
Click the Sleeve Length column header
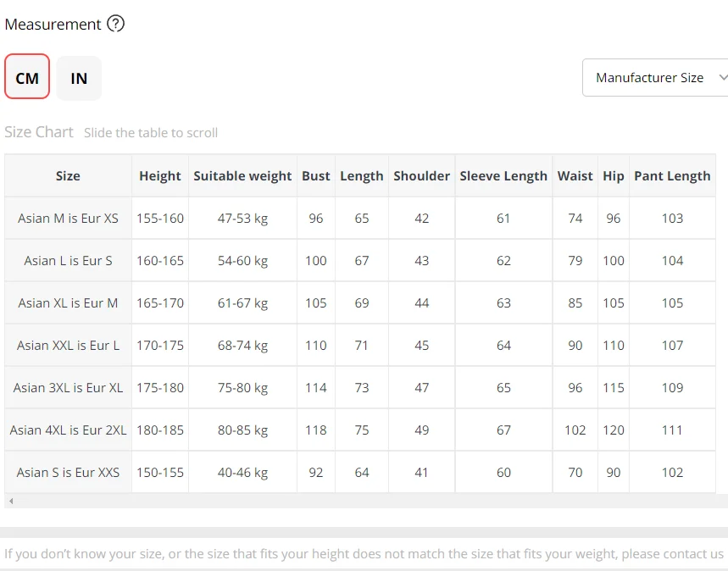pos(503,176)
